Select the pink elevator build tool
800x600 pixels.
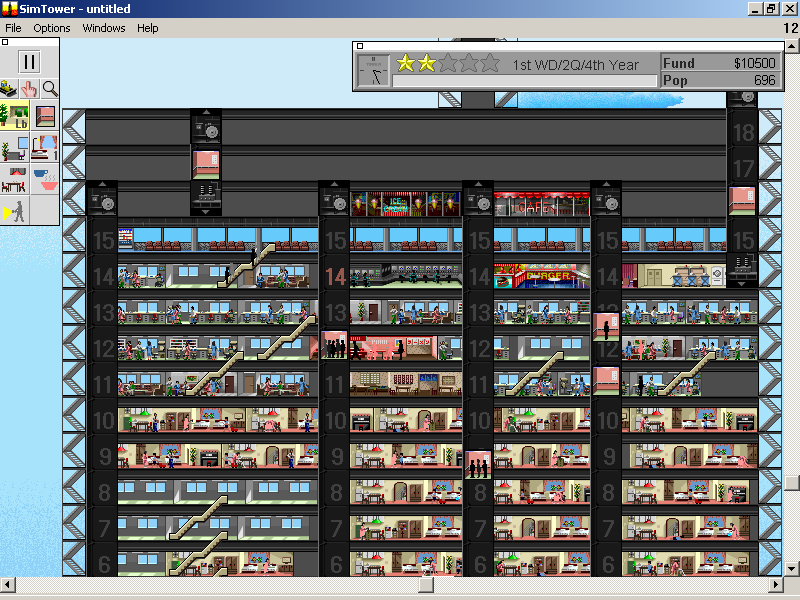pyautogui.click(x=45, y=116)
